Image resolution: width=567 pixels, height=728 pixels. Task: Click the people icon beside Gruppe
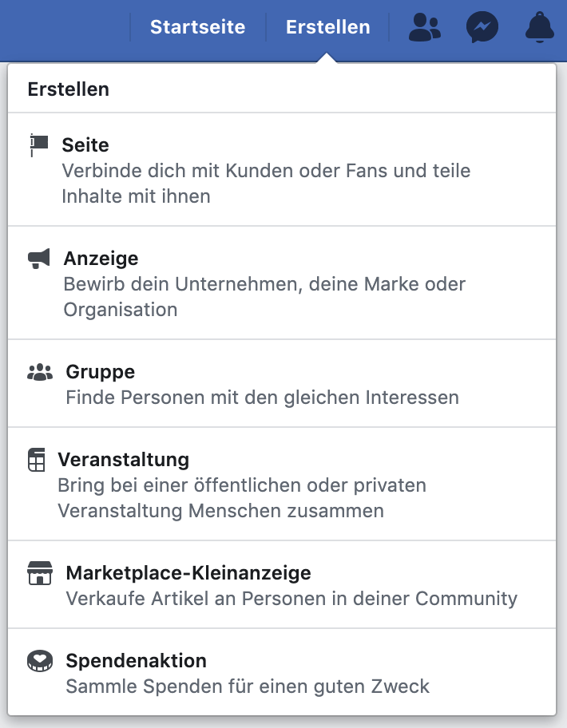point(40,372)
